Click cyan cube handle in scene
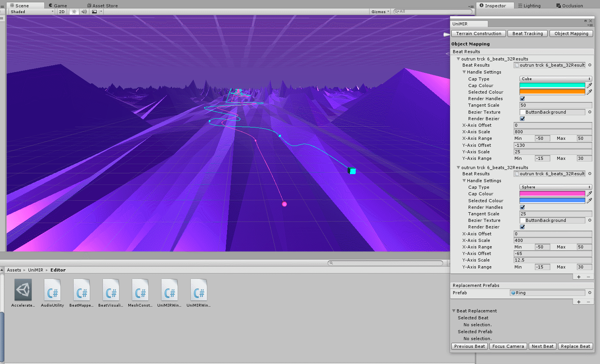Image resolution: width=600 pixels, height=364 pixels. (352, 171)
